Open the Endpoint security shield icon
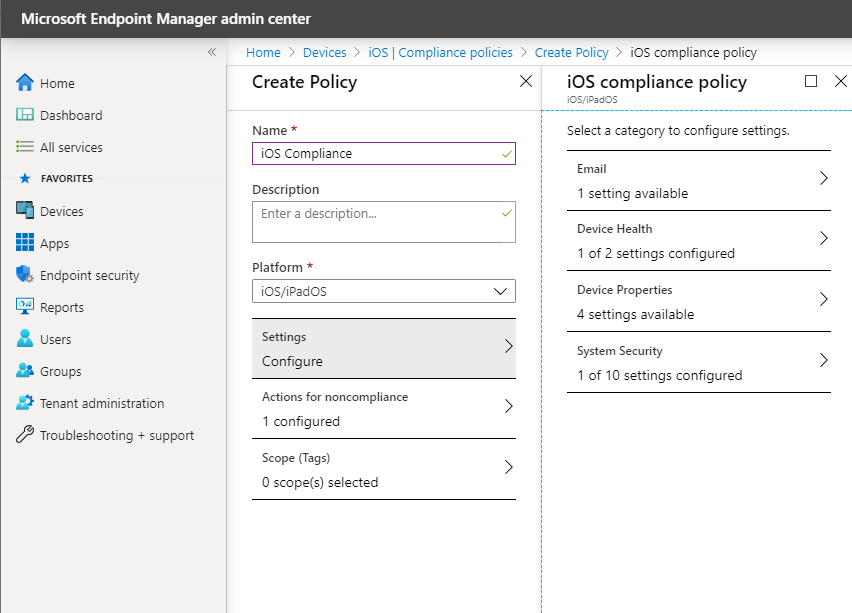This screenshot has width=852, height=613. pos(25,275)
